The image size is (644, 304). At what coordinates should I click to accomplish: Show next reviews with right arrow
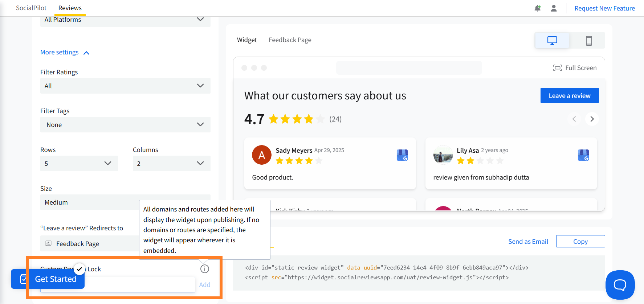(592, 119)
